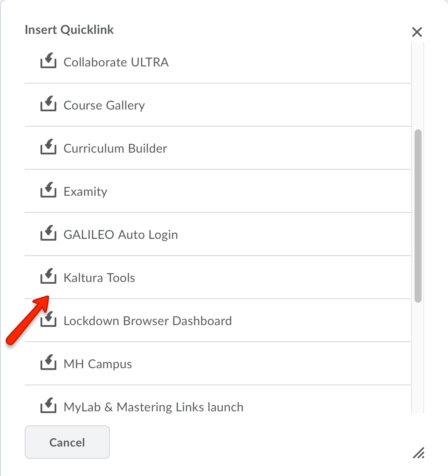Click the Kaltura Tools quicklink icon
This screenshot has height=476, width=448.
48,277
